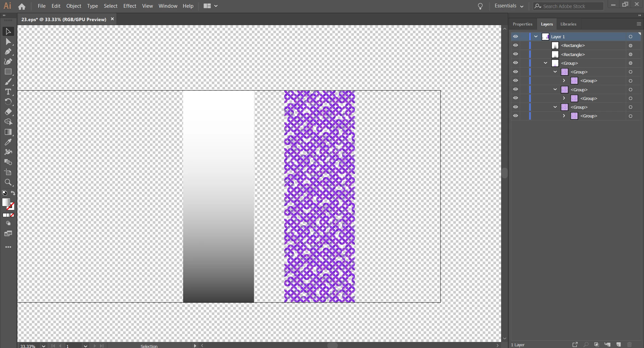Viewport: 644px width, 348px height.
Task: Collapse the second nested Group
Action: (555, 90)
